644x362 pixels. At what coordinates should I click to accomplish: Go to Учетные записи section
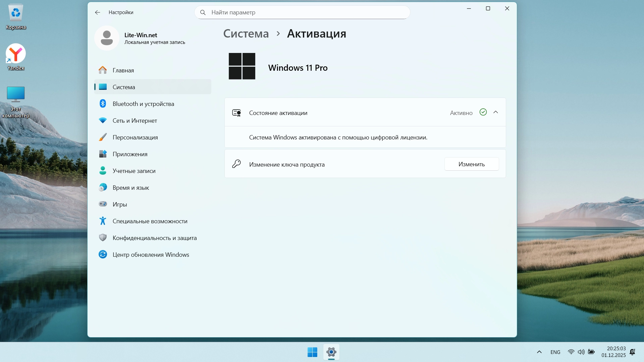134,171
